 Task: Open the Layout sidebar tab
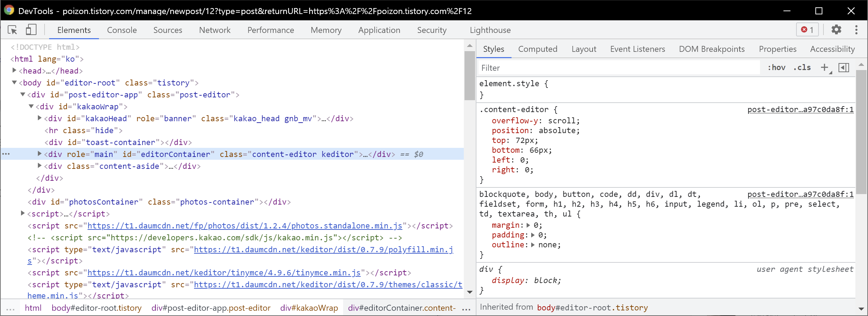click(x=584, y=49)
